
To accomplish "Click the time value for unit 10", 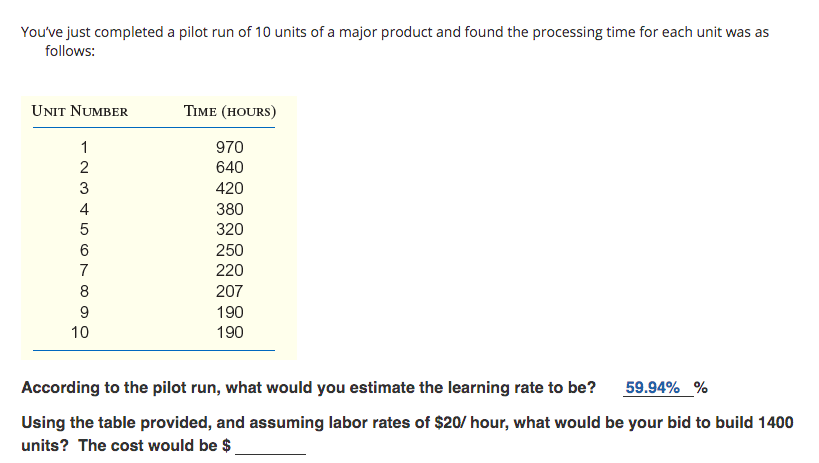I will pyautogui.click(x=230, y=332).
